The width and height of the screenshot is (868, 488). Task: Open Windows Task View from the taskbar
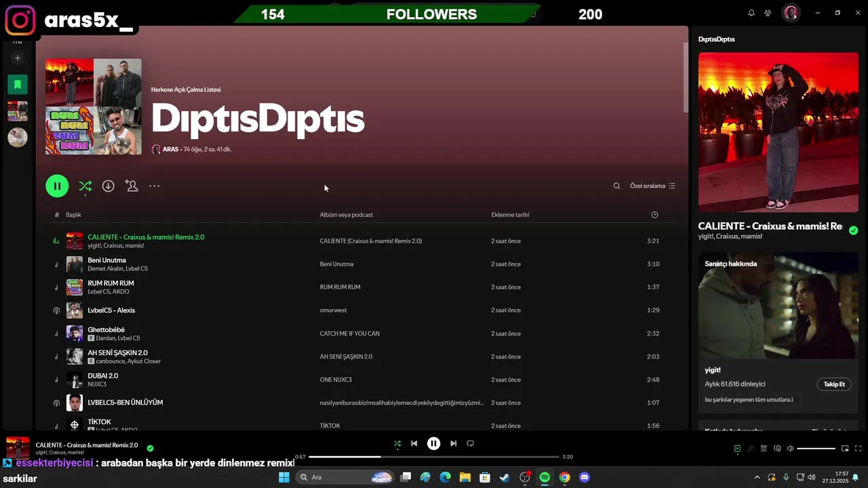point(406,477)
